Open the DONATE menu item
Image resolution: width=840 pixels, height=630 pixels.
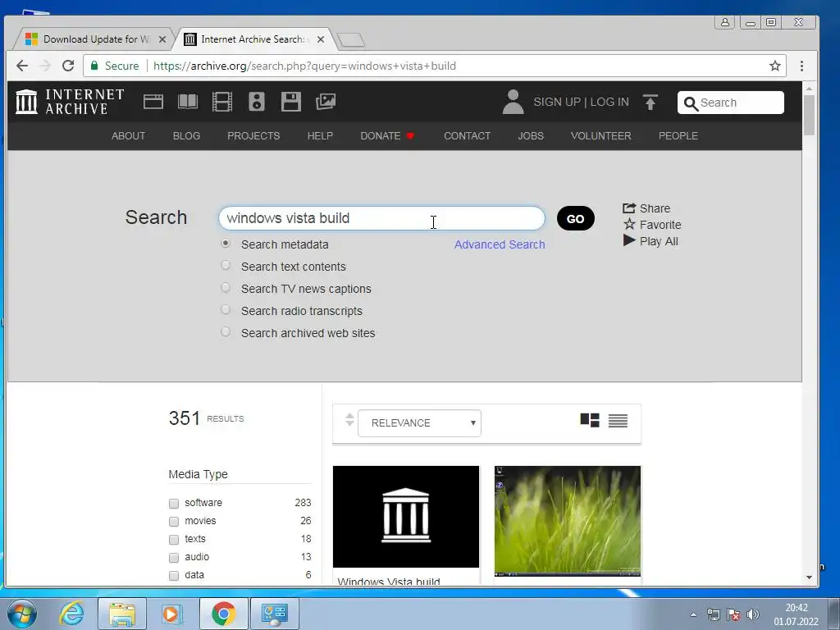tap(387, 136)
